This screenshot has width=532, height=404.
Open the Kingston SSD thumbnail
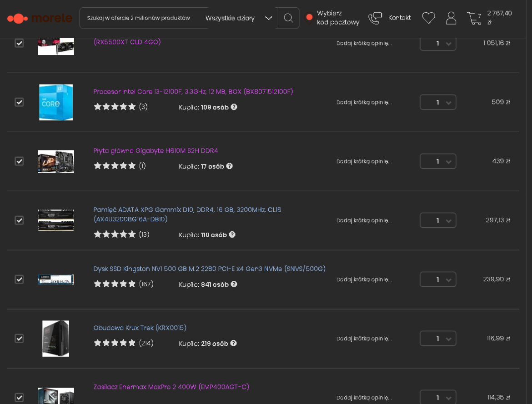(x=56, y=279)
